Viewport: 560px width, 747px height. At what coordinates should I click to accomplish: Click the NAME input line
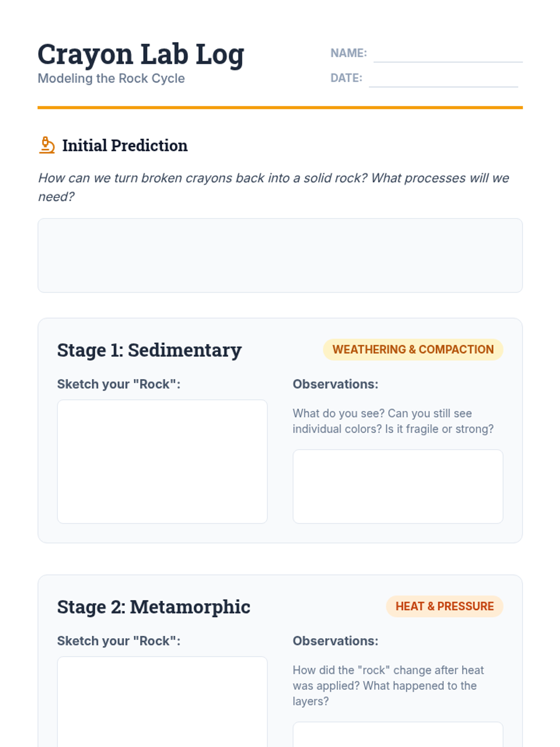point(448,54)
